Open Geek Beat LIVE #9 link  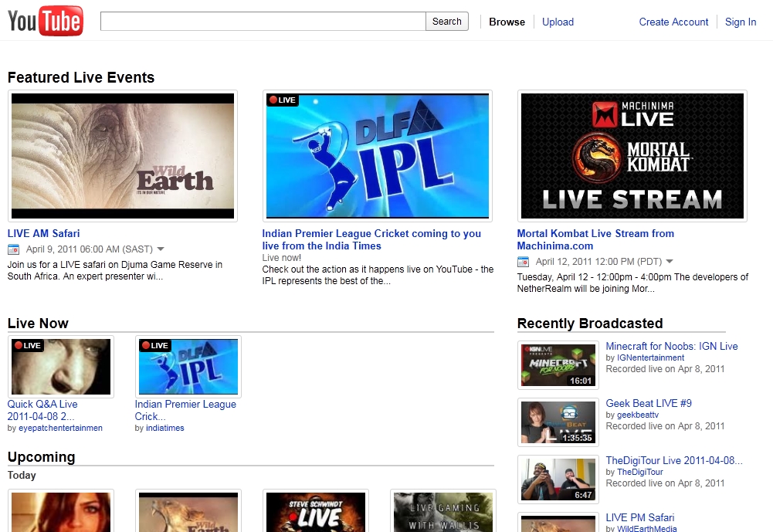click(x=648, y=403)
